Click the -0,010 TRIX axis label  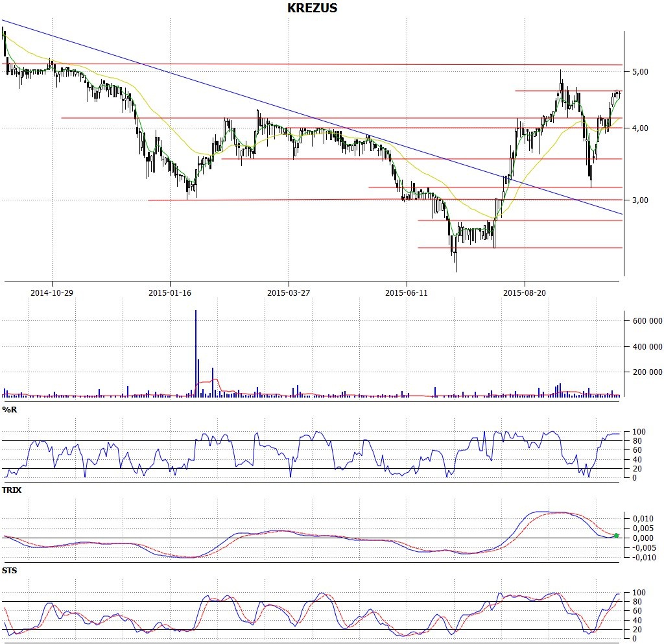pyautogui.click(x=644, y=558)
